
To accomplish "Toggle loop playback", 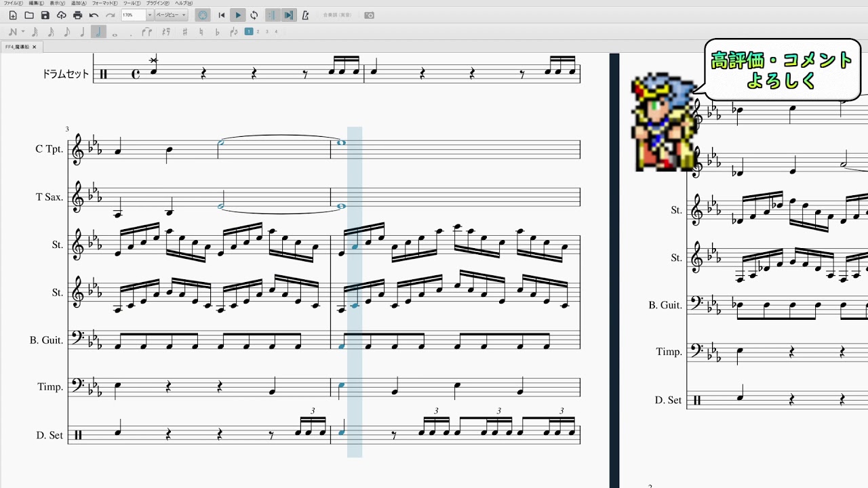I will [x=254, y=15].
